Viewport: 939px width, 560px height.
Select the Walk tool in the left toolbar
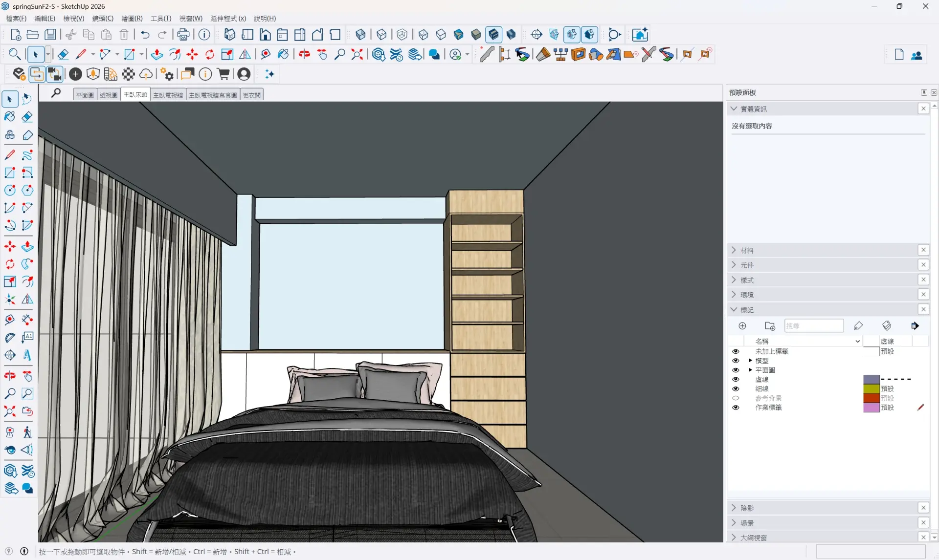pos(27,432)
